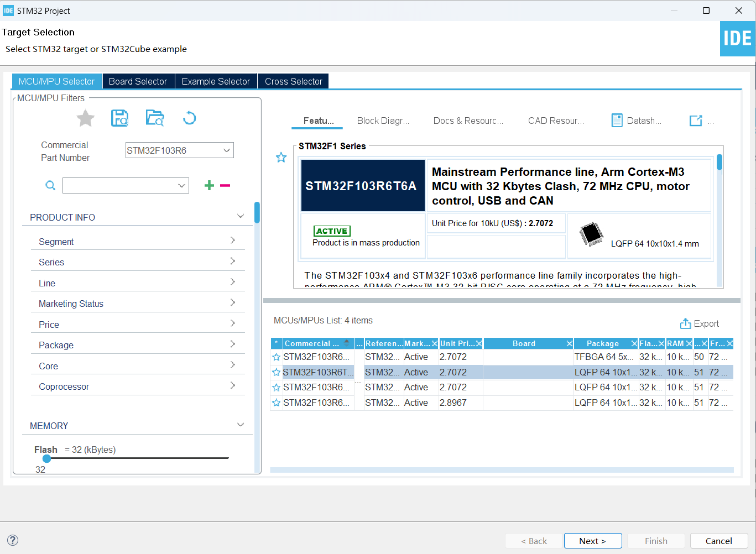Open the Example Selector tab
Screen dimensions: 756x554
point(216,81)
